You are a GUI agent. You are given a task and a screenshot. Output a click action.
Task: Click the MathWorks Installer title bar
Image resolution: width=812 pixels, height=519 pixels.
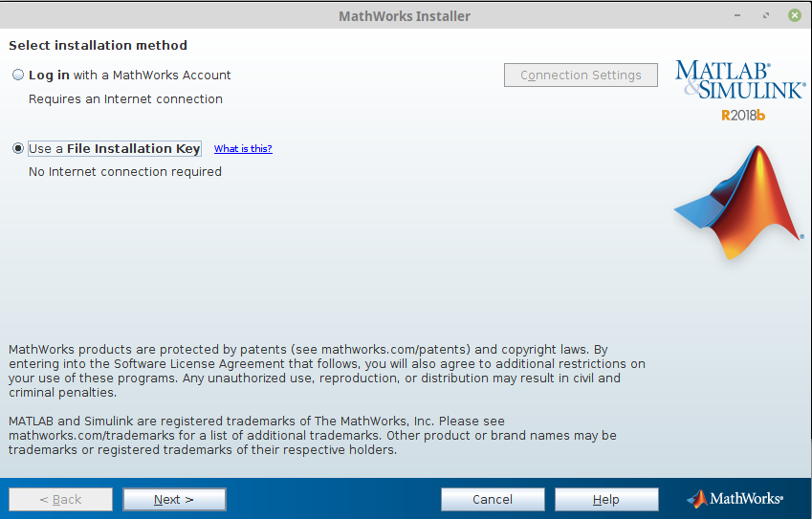click(x=405, y=16)
